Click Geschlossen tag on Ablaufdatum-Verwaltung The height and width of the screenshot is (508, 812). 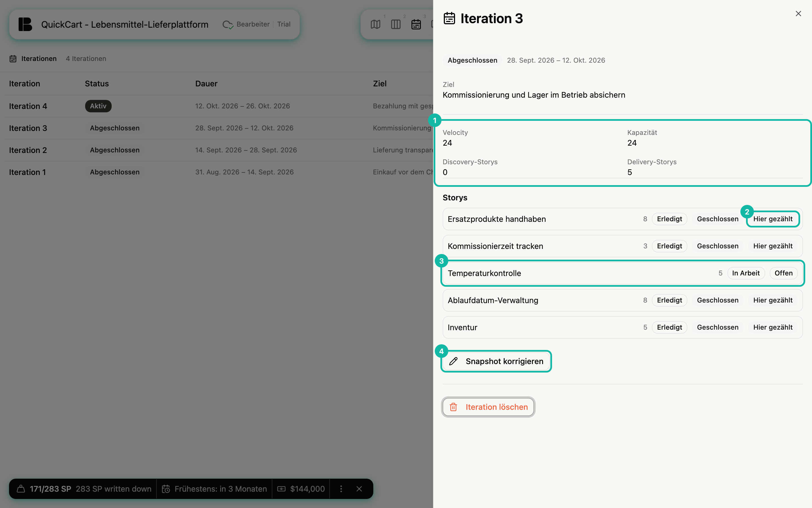[x=718, y=300]
